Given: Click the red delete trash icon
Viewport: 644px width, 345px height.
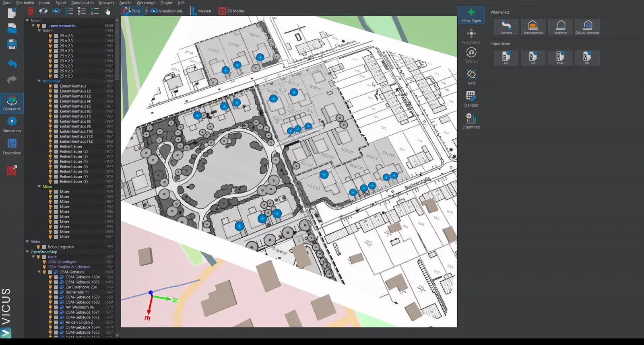Looking at the screenshot, I should click(31, 11).
